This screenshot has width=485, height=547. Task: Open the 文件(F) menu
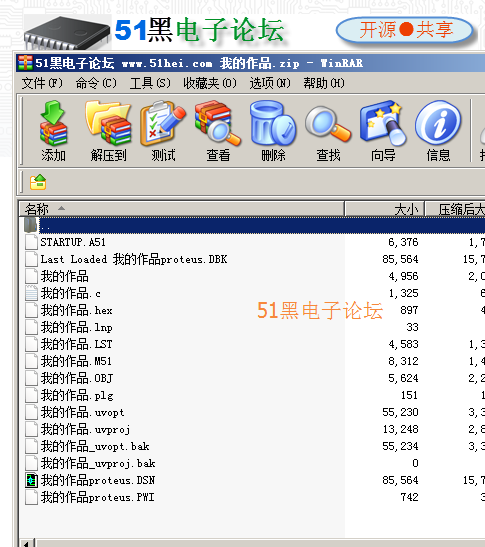42,83
